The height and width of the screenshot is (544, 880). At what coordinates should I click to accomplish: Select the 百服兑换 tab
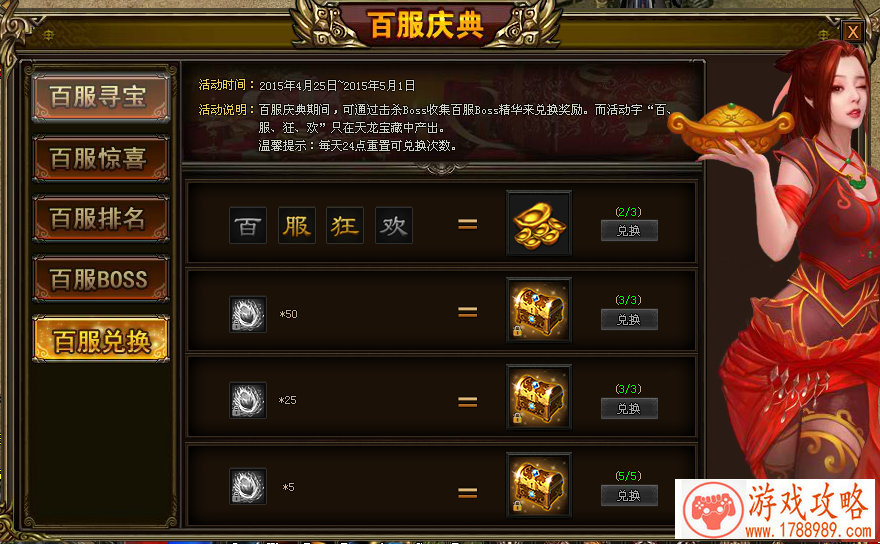coord(100,339)
